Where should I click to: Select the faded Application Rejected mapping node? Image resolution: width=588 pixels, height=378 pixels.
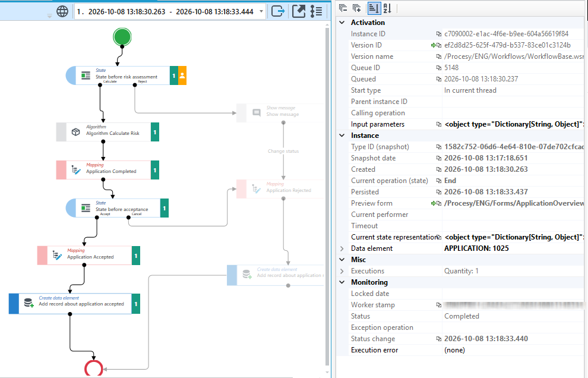coord(280,188)
